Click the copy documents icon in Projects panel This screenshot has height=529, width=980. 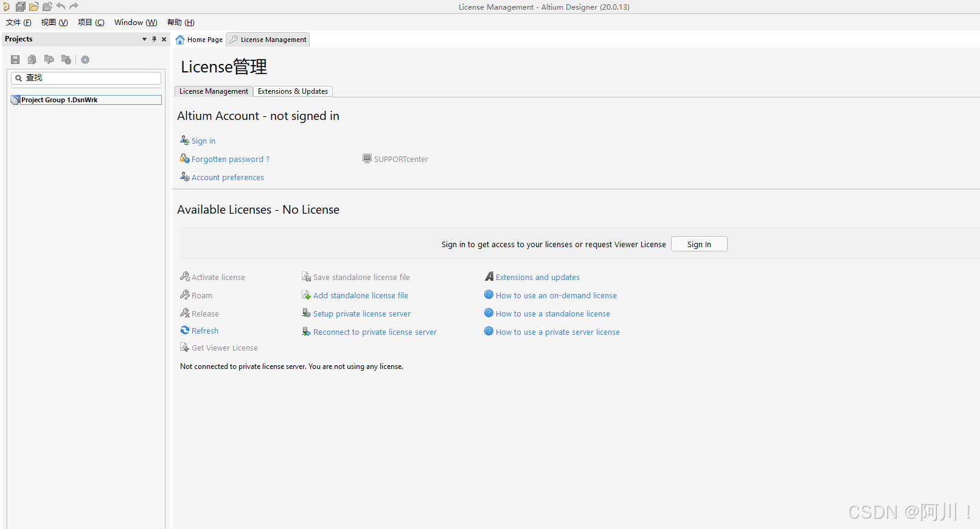(32, 60)
